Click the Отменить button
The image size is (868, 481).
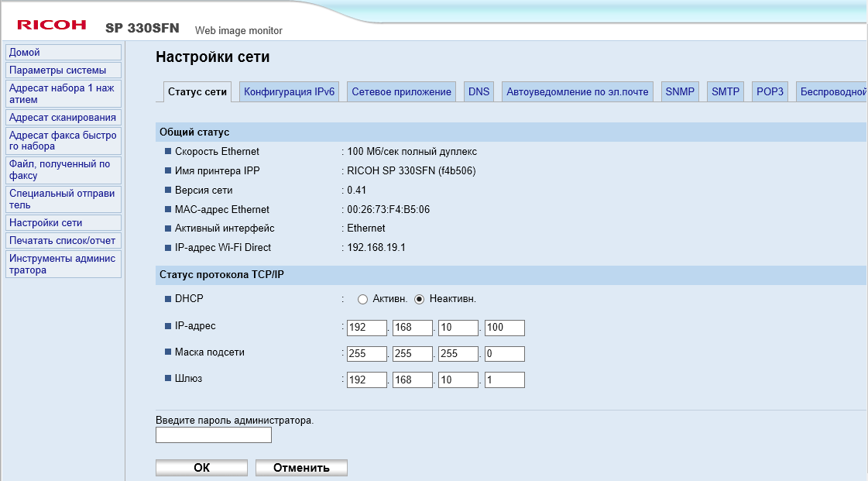coord(301,468)
